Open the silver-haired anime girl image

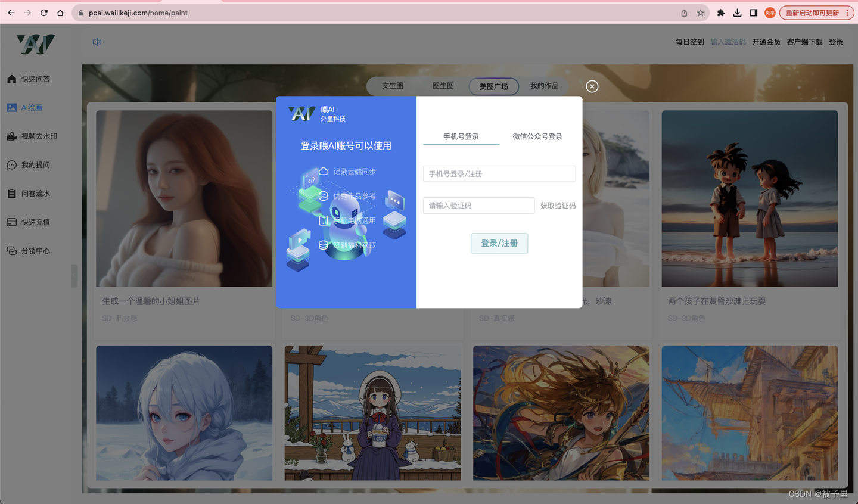tap(184, 413)
